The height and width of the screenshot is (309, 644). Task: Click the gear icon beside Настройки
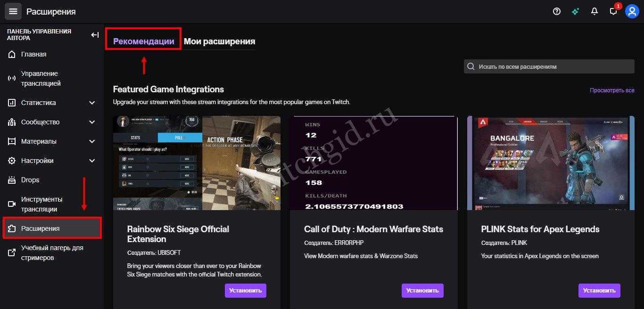coord(12,161)
